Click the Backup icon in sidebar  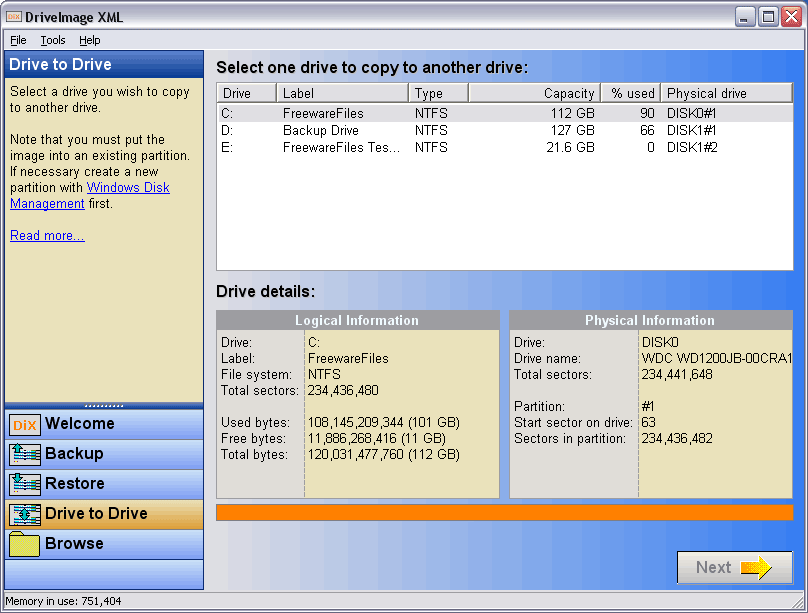coord(25,454)
